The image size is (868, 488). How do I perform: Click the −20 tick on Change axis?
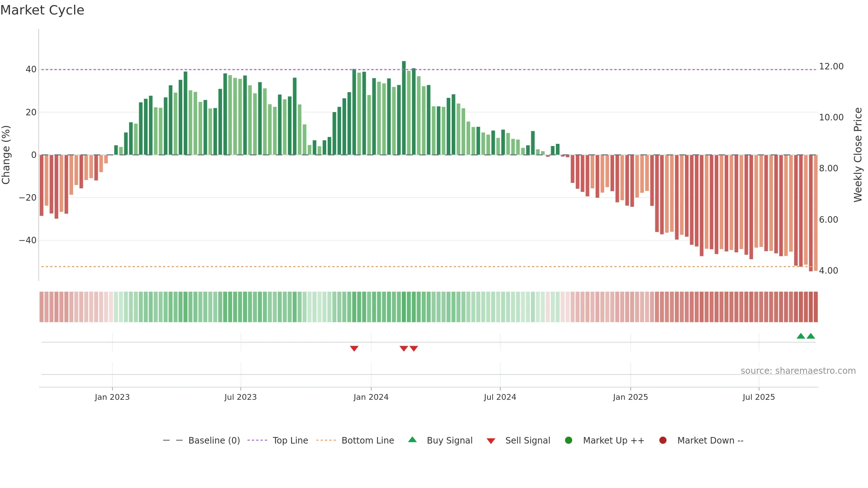point(28,198)
